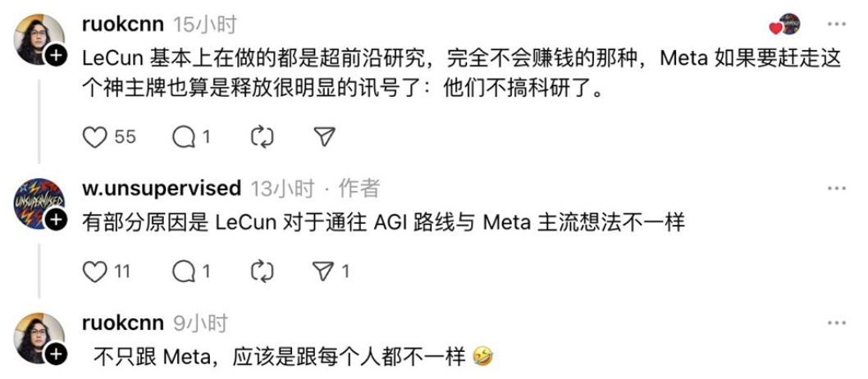The height and width of the screenshot is (379, 868).
Task: Open replies on ruokcnn's first post
Action: point(183,137)
